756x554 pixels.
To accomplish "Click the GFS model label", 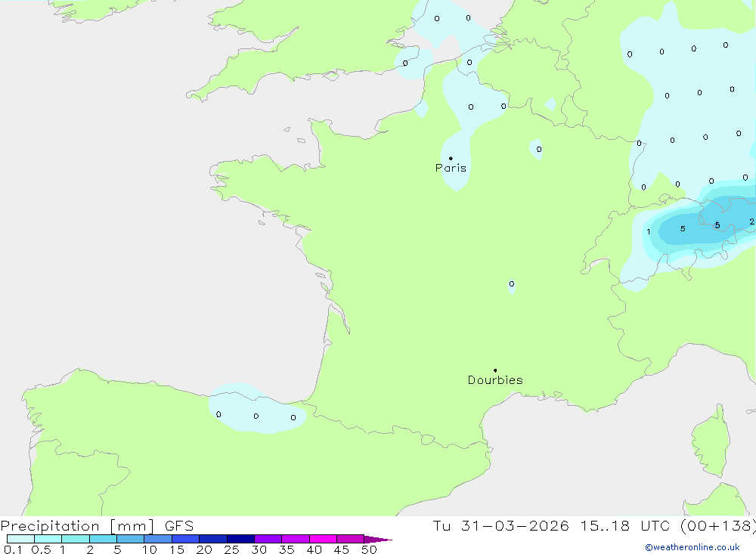I will pos(179,526).
